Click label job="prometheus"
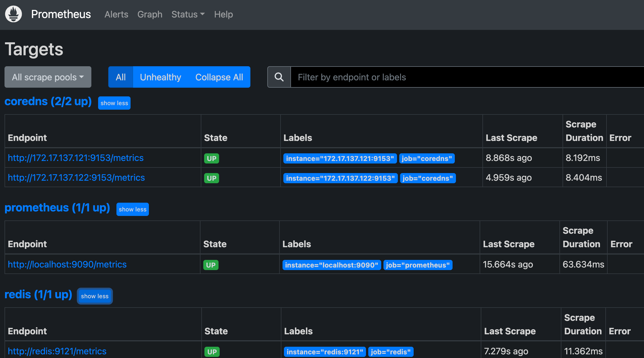Image resolution: width=644 pixels, height=358 pixels. [x=418, y=265]
